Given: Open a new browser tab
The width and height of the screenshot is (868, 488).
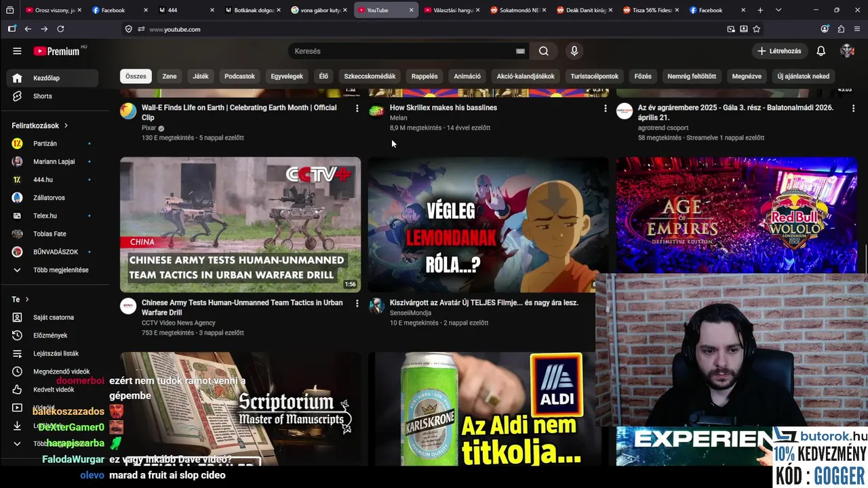Looking at the screenshot, I should (760, 10).
